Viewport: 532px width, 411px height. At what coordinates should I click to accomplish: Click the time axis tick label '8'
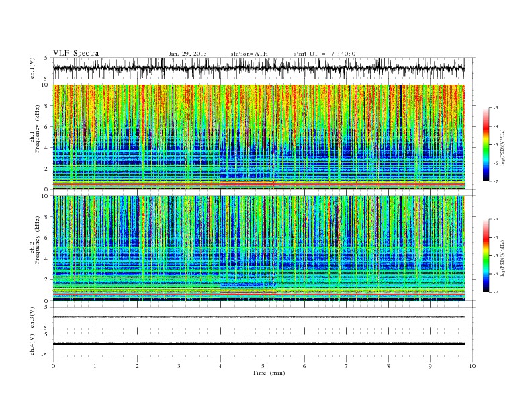388,366
